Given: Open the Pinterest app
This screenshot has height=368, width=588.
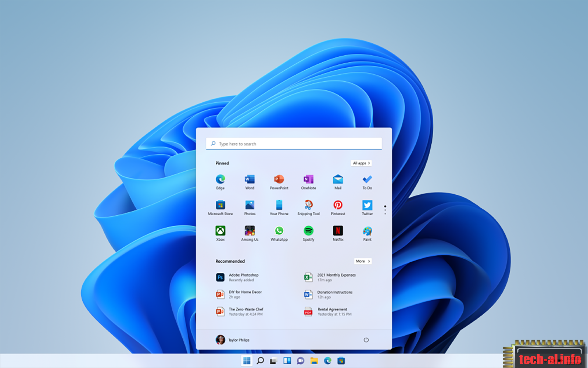Looking at the screenshot, I should (338, 208).
